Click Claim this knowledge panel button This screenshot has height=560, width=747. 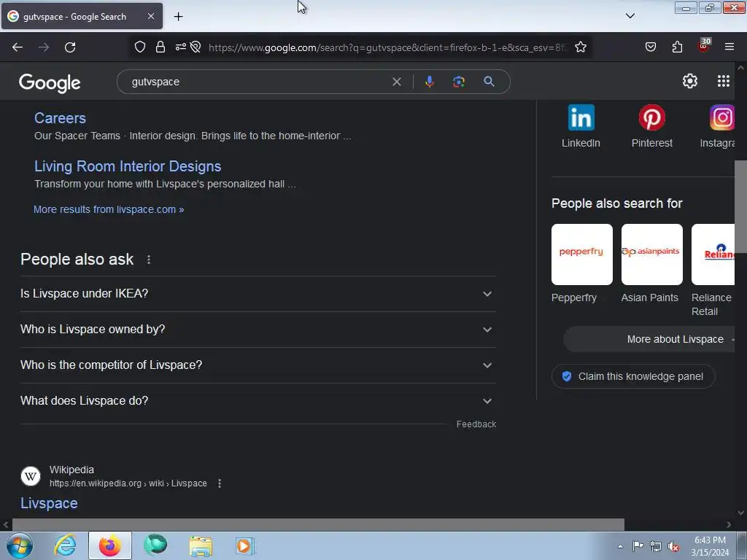click(633, 377)
